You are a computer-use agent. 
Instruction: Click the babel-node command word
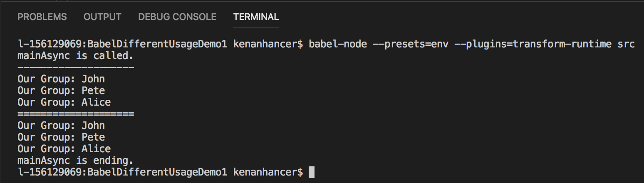coord(338,44)
